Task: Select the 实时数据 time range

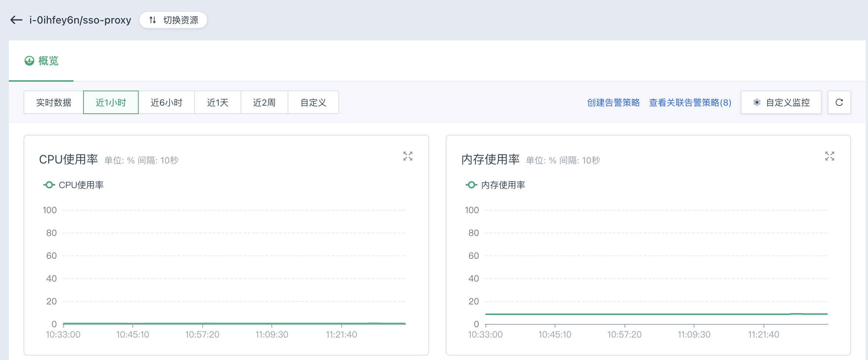Action: [x=54, y=102]
